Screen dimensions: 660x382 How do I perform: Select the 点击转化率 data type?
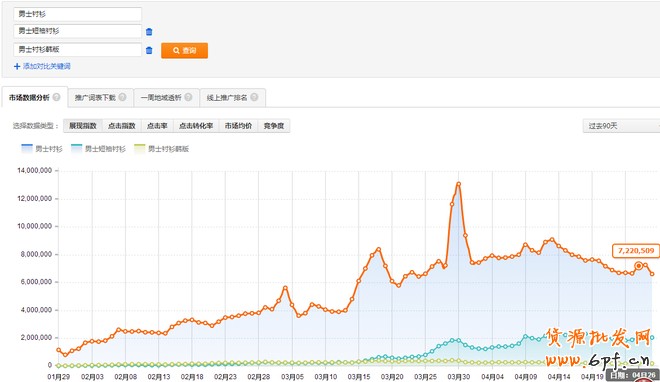(196, 126)
